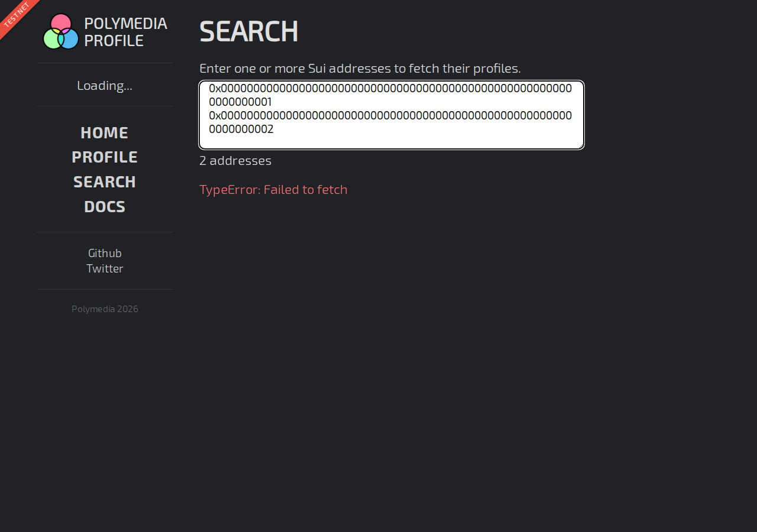Open the DOCS page
This screenshot has height=532, width=757.
coord(105,207)
